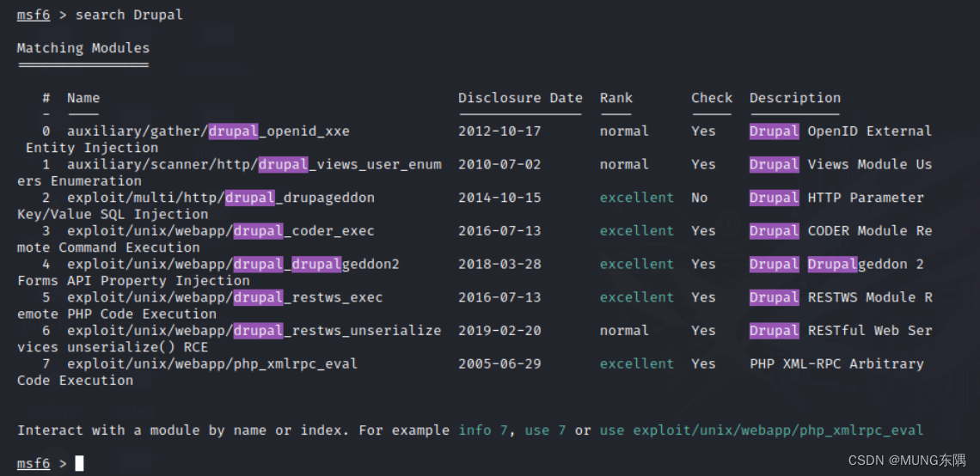Click the 'Rank' column header
Viewport: 980px width, 476px height.
[616, 97]
